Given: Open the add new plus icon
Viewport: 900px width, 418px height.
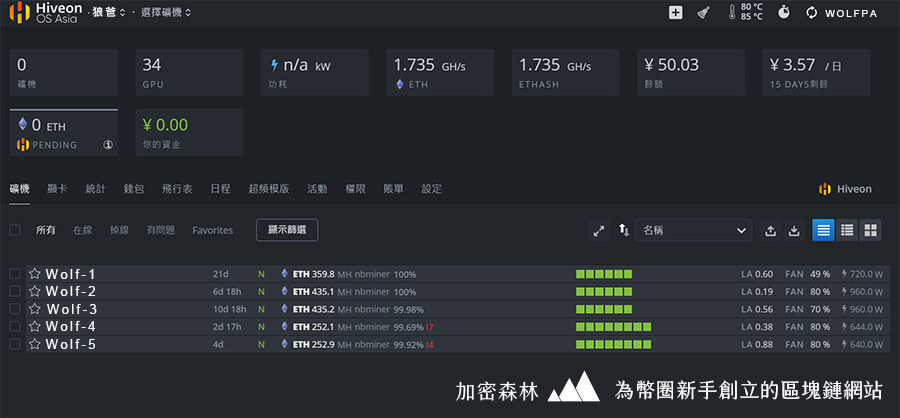Looking at the screenshot, I should (x=676, y=13).
